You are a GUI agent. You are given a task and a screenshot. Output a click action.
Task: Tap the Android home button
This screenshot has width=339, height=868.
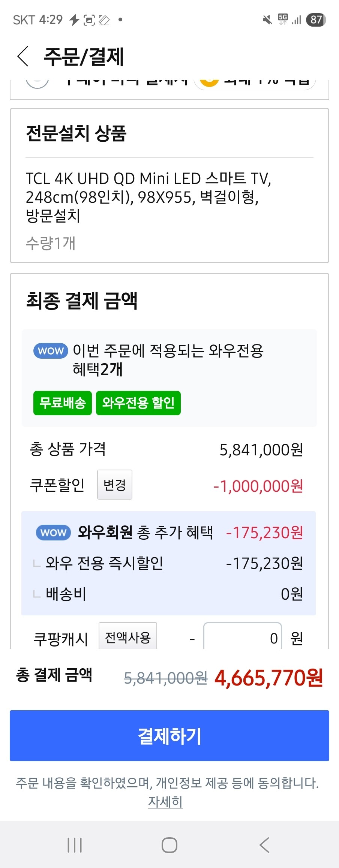tap(169, 845)
